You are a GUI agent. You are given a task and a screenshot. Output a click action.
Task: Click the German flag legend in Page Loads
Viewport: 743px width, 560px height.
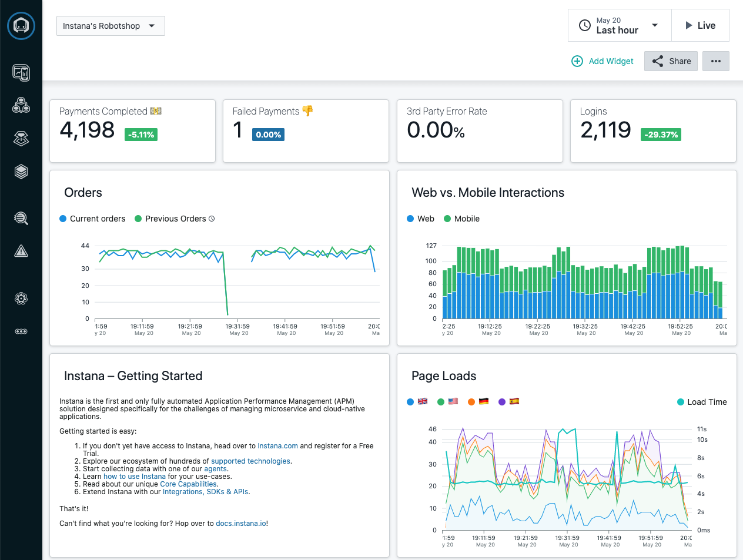coord(483,402)
